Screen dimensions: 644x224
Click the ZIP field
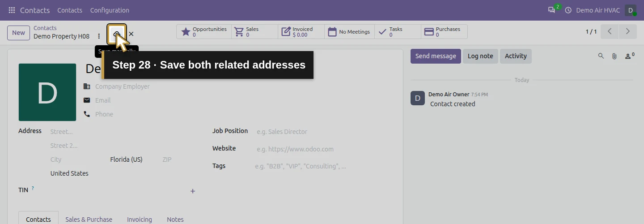tap(179, 159)
